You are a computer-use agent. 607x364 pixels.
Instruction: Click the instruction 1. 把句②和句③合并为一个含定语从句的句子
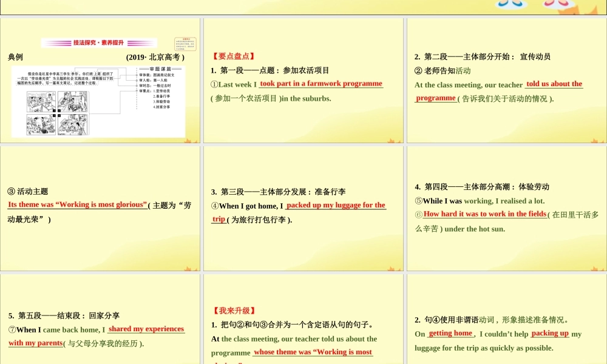click(292, 325)
